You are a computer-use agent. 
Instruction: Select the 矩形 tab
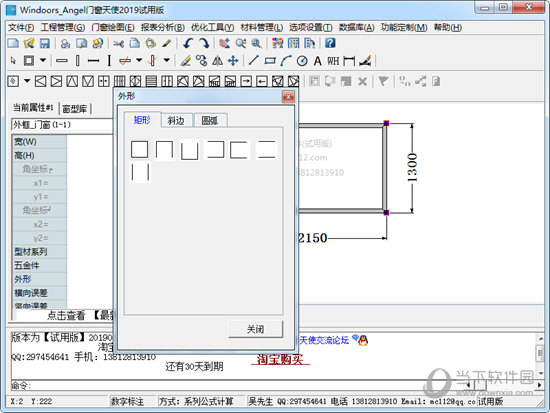point(142,120)
